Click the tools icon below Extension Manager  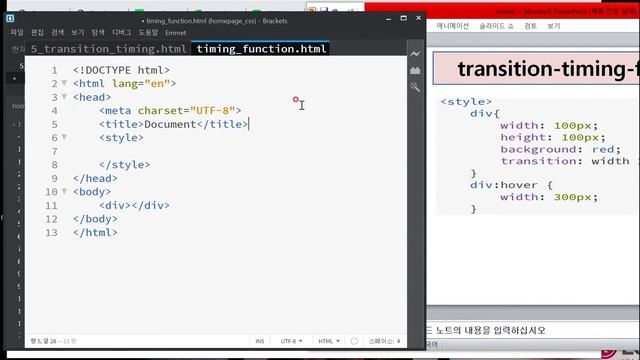(x=415, y=87)
